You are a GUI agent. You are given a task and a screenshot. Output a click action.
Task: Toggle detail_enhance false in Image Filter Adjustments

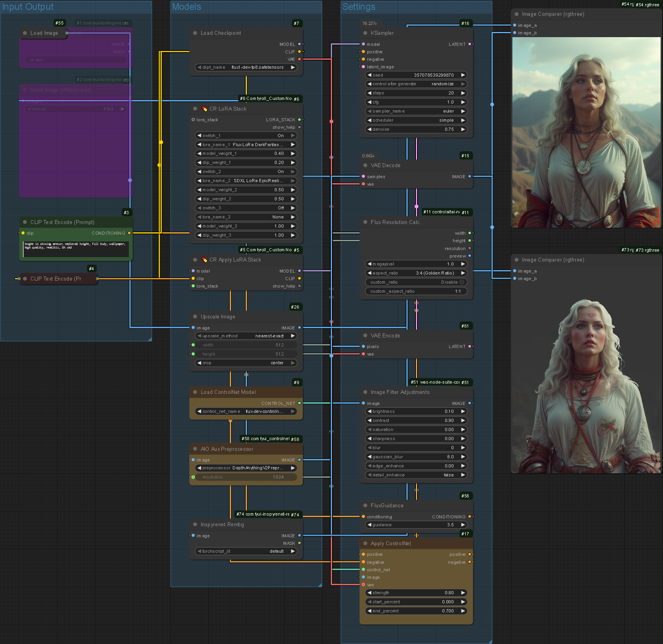pyautogui.click(x=416, y=475)
